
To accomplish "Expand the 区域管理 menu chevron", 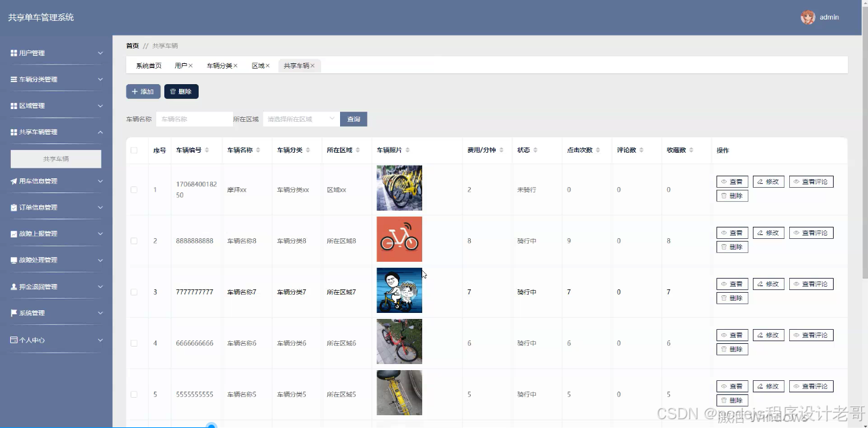I will (100, 106).
